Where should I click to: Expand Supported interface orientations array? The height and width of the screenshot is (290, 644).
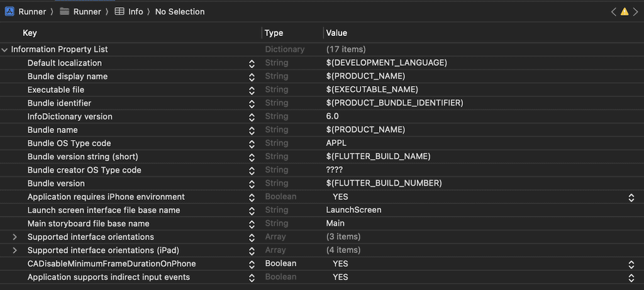[x=16, y=237]
